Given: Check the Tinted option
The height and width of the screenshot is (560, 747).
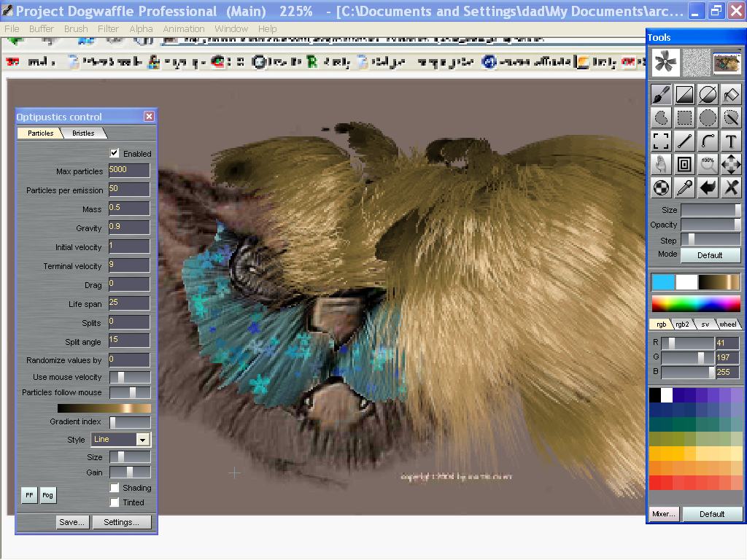Looking at the screenshot, I should [x=115, y=502].
